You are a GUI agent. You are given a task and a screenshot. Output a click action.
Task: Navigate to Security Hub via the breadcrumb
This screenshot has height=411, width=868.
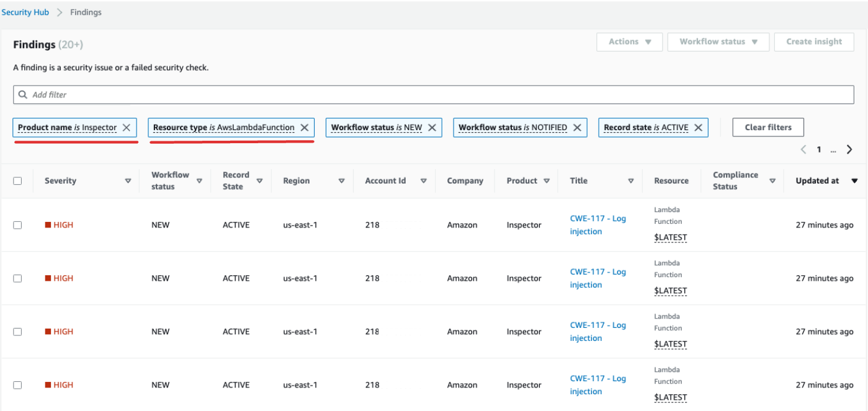click(25, 12)
